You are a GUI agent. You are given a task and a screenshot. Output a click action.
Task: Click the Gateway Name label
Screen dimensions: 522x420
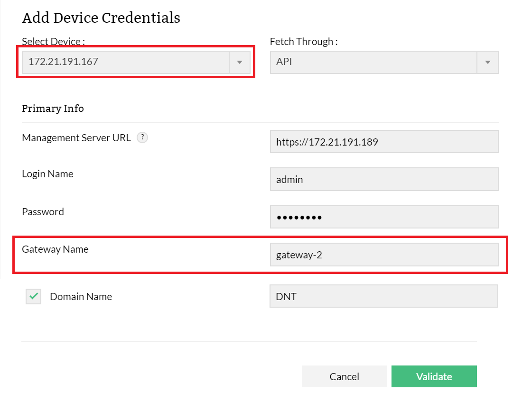click(x=55, y=249)
